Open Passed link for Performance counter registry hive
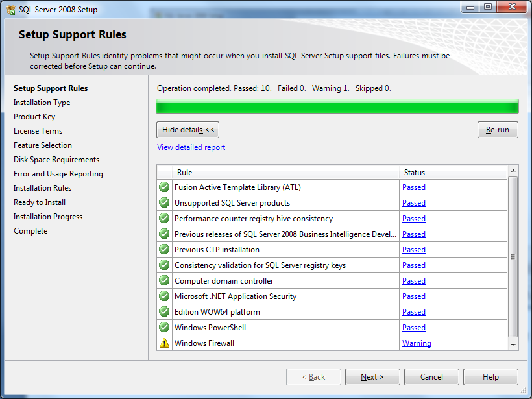 pyautogui.click(x=413, y=219)
